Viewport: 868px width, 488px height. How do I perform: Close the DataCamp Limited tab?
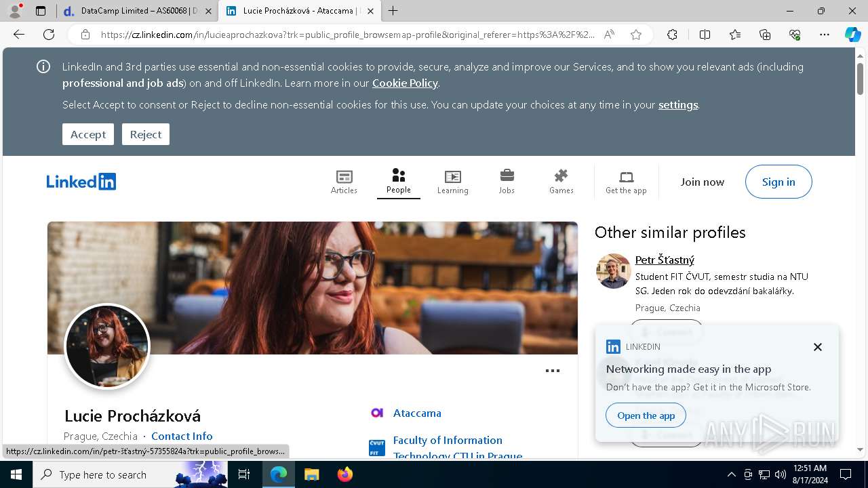point(208,11)
